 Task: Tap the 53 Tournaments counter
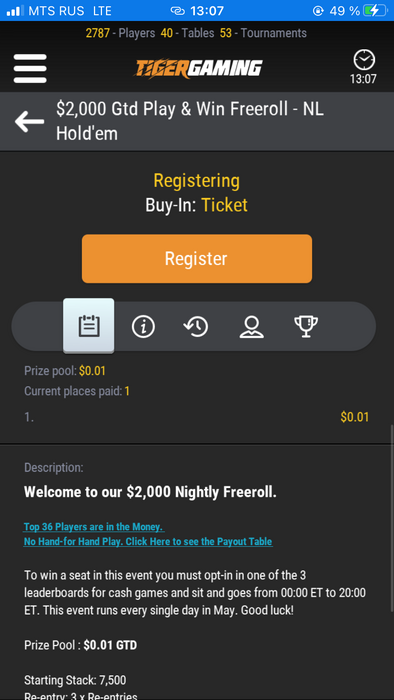click(263, 33)
